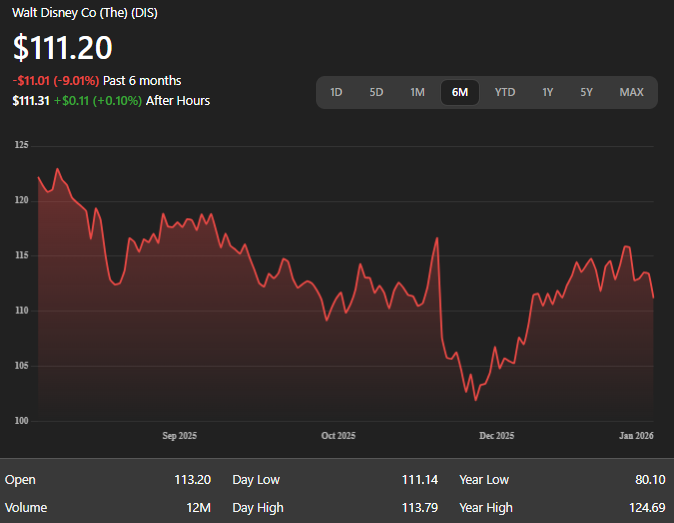The image size is (674, 523).
Task: Click the sharp price spike before the November drop
Action: [437, 238]
